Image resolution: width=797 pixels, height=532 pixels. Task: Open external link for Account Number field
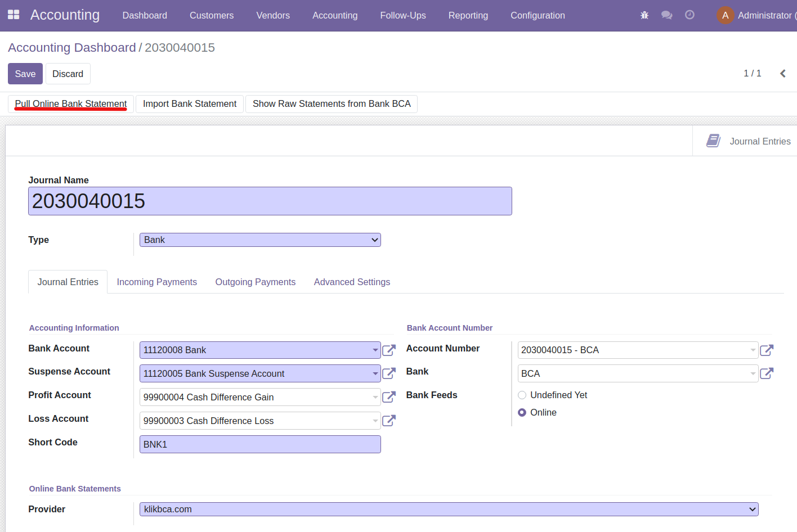pos(767,350)
